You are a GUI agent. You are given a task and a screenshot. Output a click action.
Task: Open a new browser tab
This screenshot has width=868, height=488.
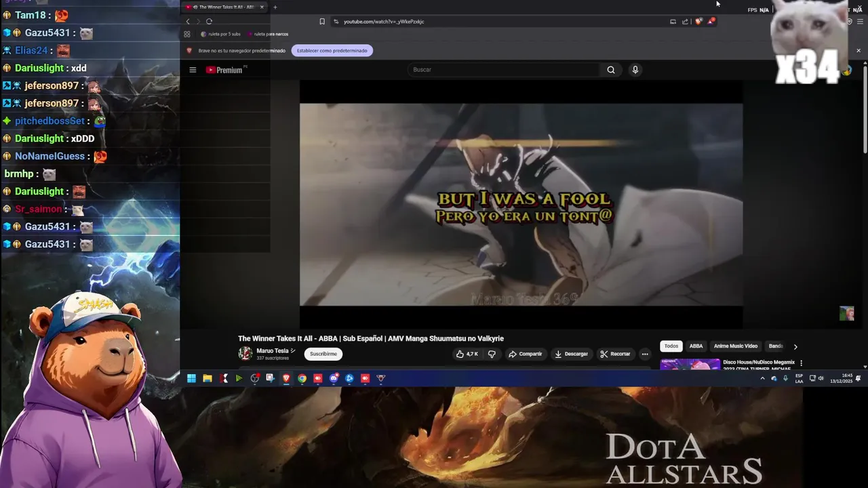(275, 7)
